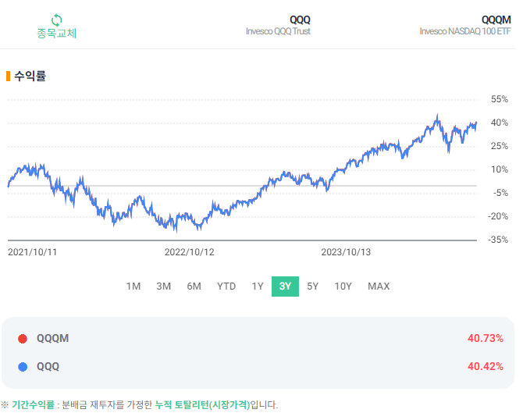Switch to the 10Y range

tap(343, 286)
